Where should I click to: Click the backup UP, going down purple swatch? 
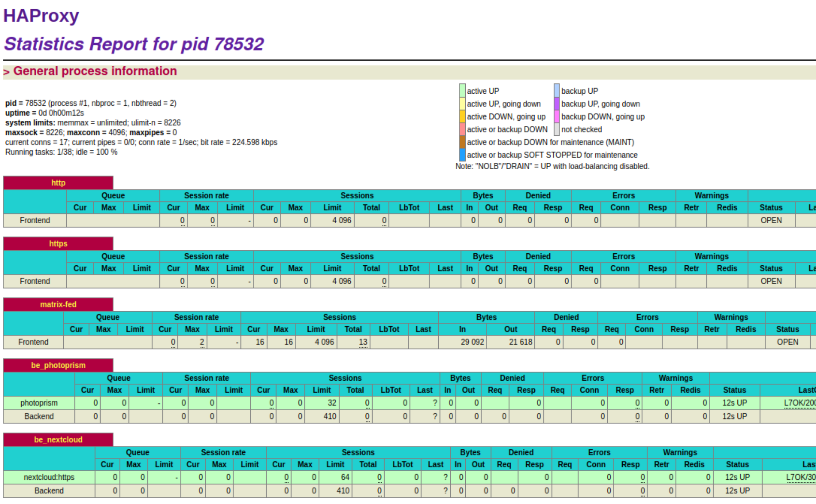tap(556, 104)
